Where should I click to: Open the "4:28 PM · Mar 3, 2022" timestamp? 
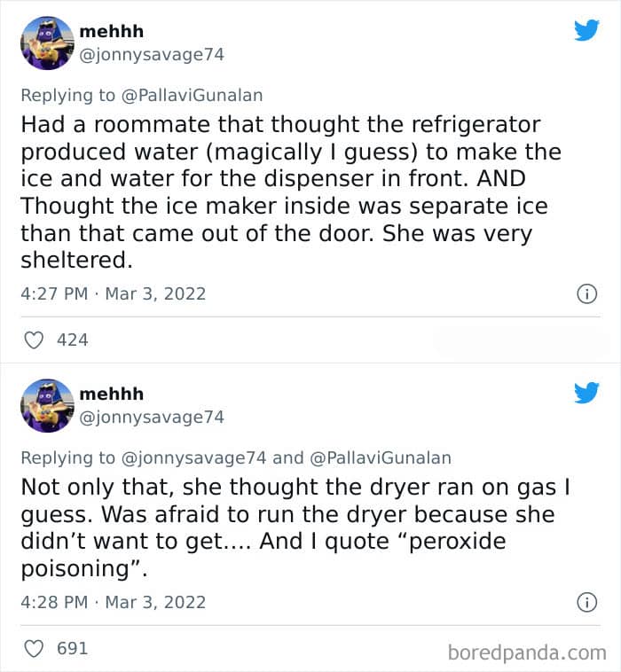point(113,603)
